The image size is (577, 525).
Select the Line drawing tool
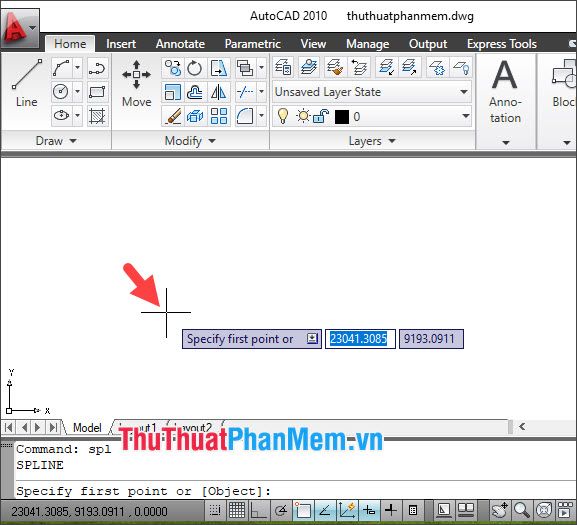(x=26, y=83)
